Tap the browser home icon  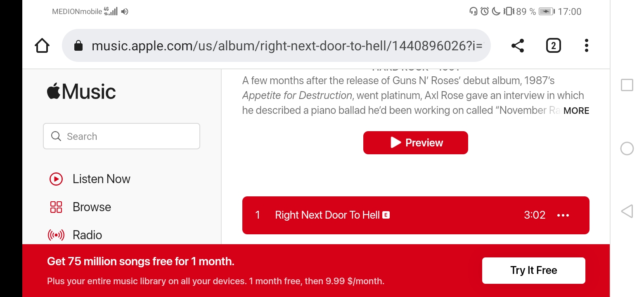click(x=42, y=45)
